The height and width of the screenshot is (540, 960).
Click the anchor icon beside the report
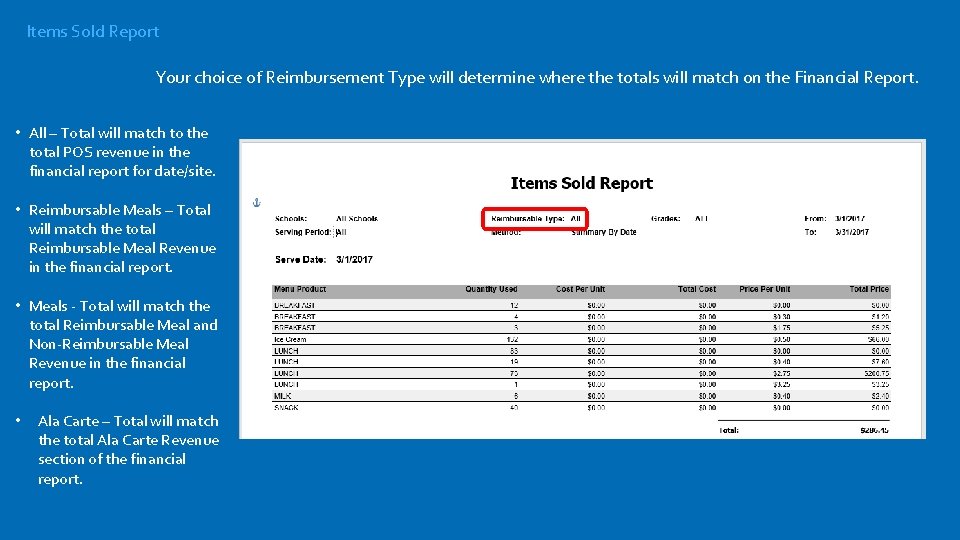(x=257, y=203)
